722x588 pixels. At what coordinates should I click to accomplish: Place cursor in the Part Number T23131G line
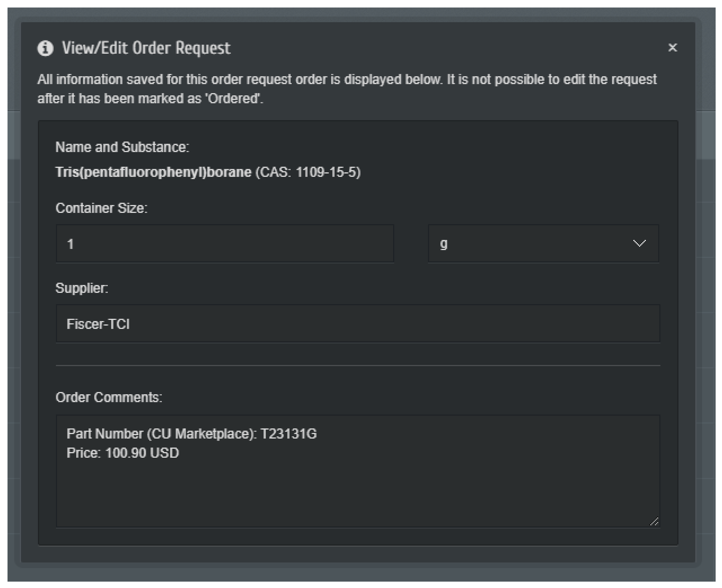point(191,434)
